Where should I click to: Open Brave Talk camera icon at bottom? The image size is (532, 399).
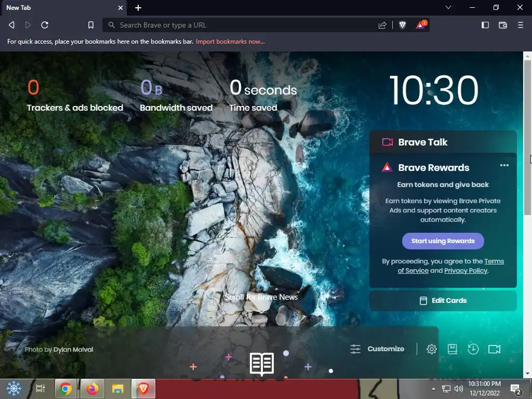click(x=495, y=349)
